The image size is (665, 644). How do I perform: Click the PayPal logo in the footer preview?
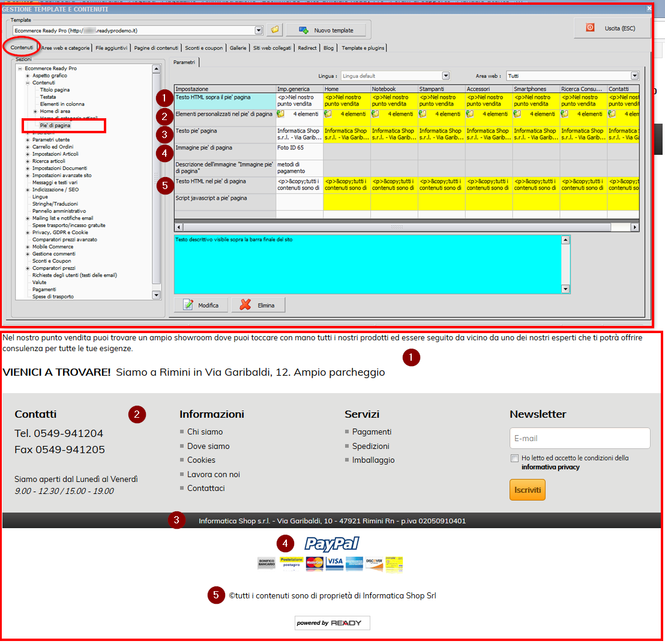click(x=332, y=543)
